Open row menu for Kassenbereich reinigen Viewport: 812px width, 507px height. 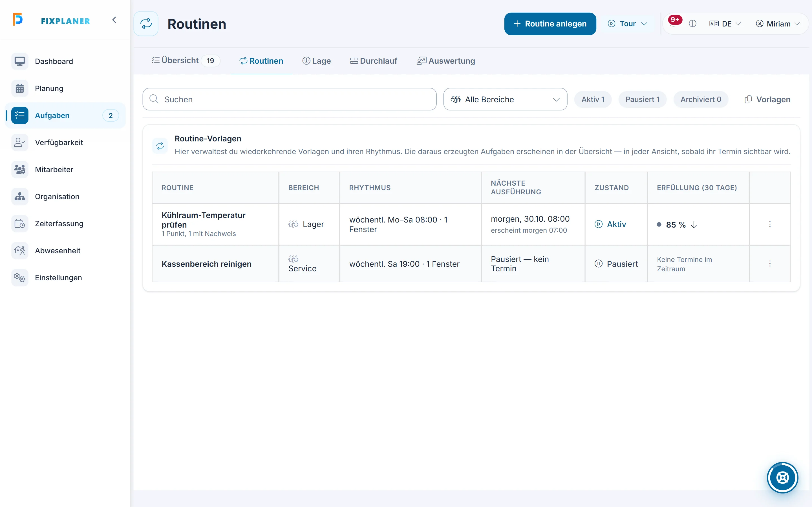770,264
